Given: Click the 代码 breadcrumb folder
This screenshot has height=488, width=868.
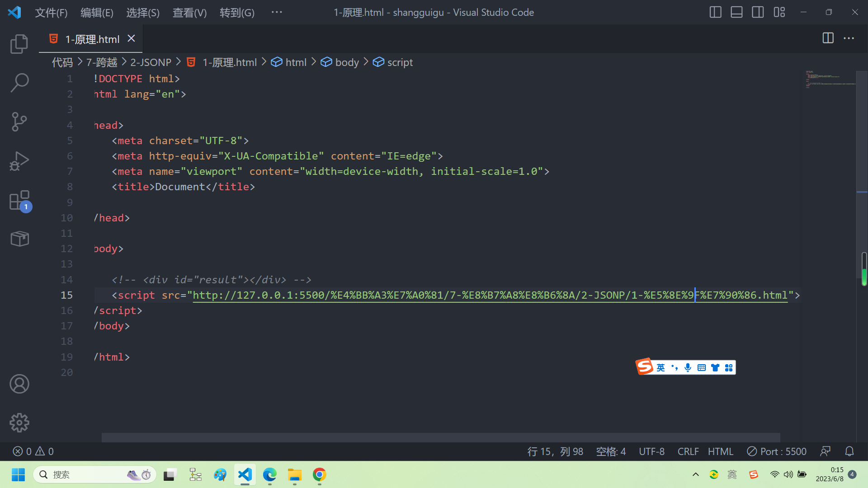Looking at the screenshot, I should click(62, 62).
